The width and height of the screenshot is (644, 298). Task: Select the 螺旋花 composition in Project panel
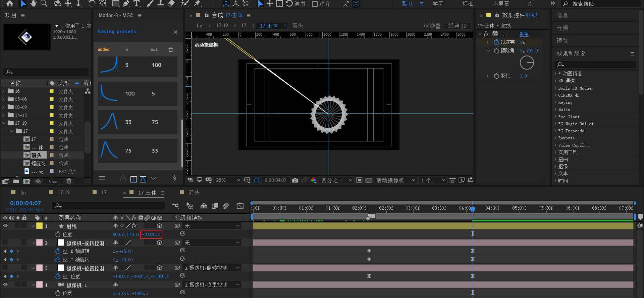[38, 163]
